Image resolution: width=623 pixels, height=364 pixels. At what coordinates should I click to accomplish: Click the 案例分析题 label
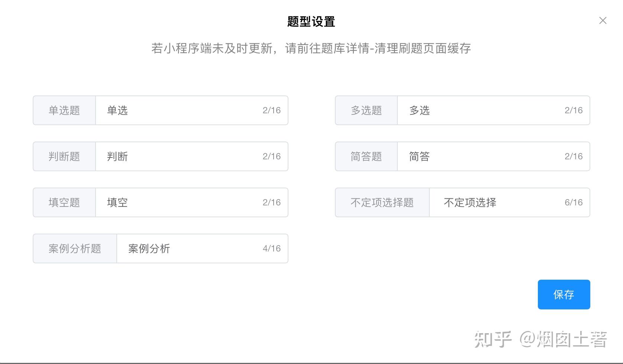(75, 248)
